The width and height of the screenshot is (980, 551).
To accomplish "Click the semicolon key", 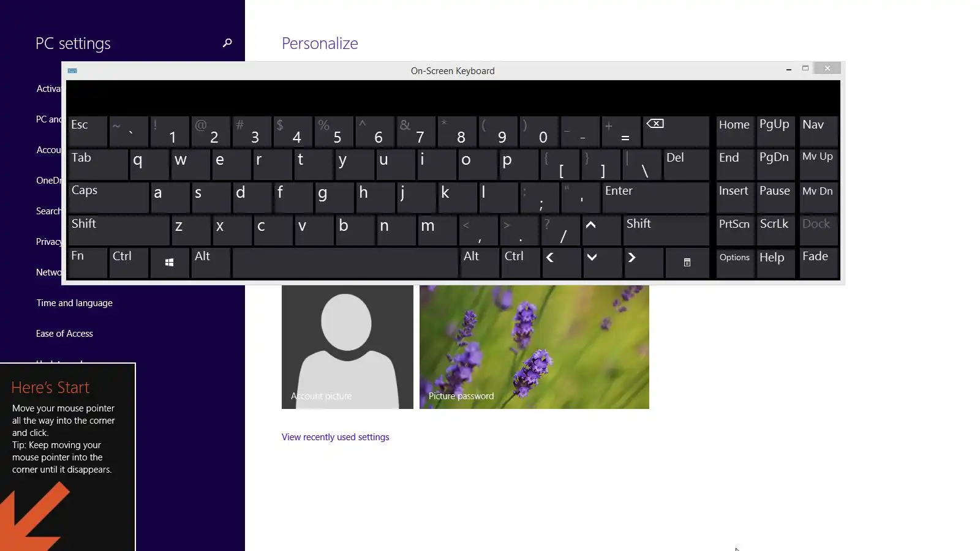I will (x=540, y=197).
